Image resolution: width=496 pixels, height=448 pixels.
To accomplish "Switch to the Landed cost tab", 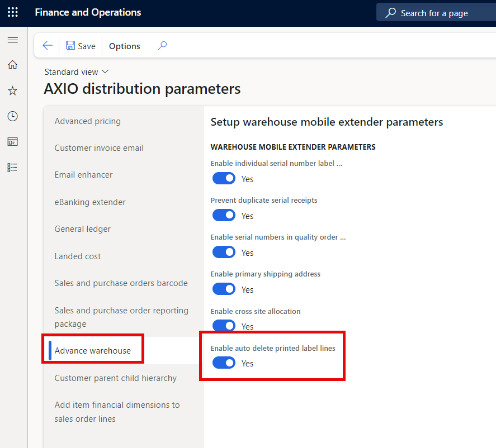I will (78, 256).
